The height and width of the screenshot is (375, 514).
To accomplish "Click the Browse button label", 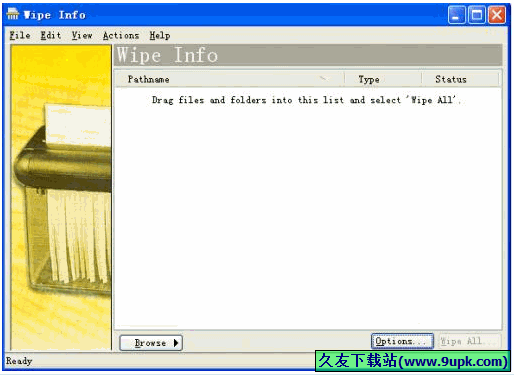I will tap(150, 343).
